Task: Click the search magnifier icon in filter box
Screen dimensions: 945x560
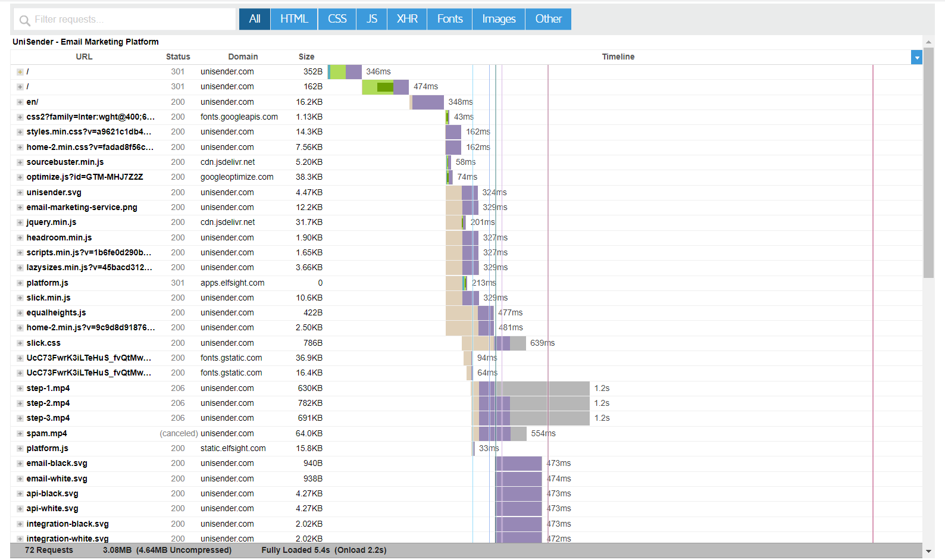Action: point(24,21)
